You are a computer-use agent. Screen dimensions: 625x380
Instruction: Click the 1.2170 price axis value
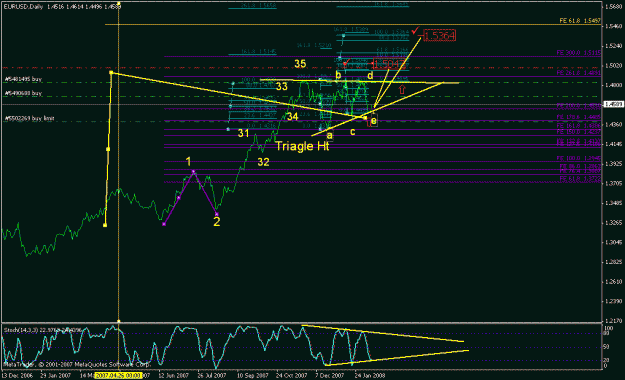pyautogui.click(x=613, y=321)
